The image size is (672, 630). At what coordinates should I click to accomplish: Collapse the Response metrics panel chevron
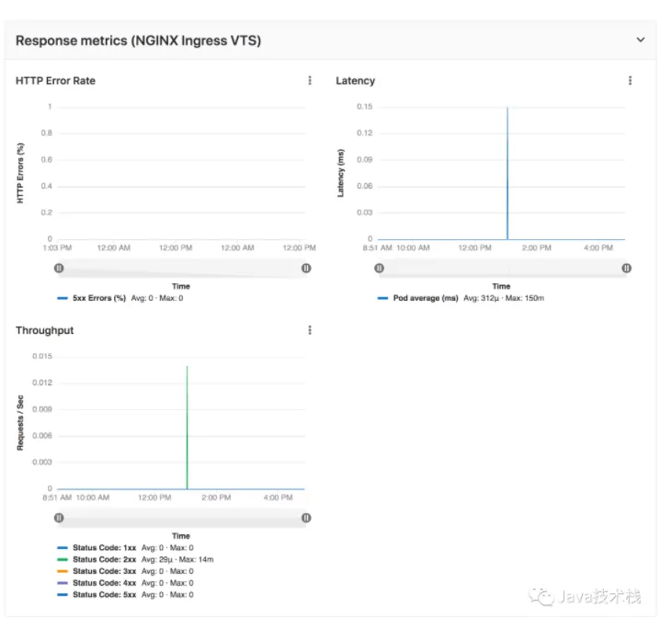click(641, 40)
